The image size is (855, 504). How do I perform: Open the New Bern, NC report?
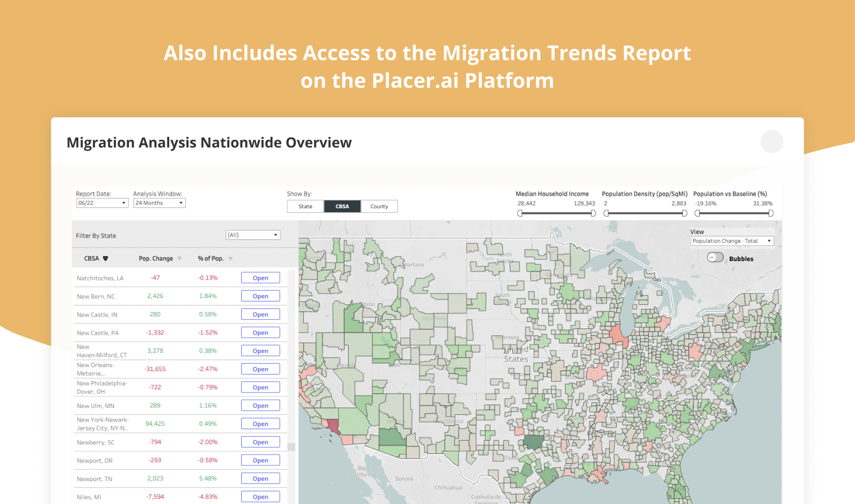(x=261, y=296)
